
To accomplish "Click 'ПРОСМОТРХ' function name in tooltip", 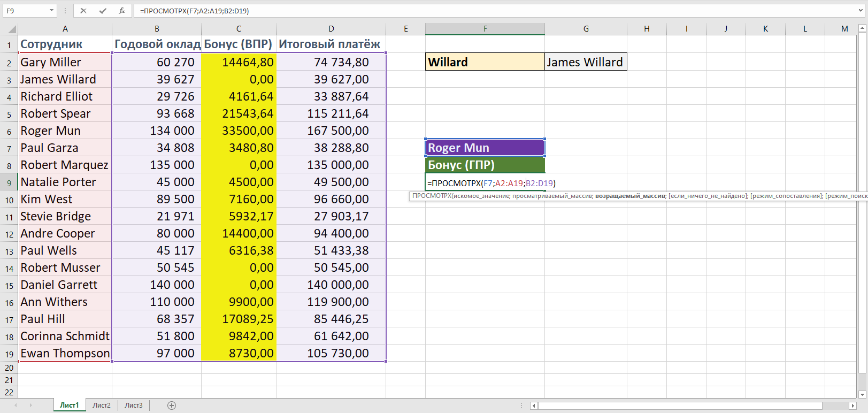I will click(x=432, y=196).
